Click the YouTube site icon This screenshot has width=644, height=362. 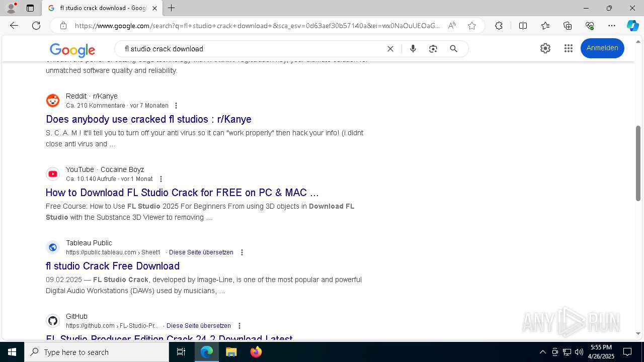tap(53, 174)
